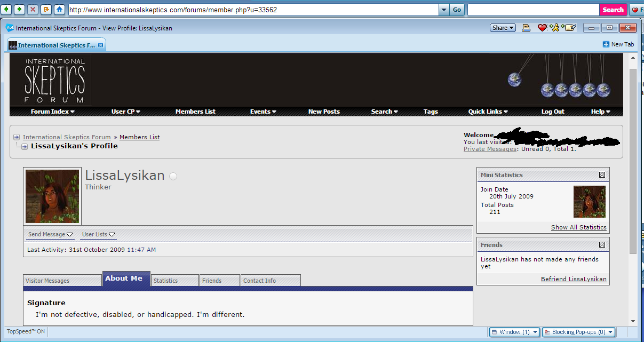The image size is (644, 342).
Task: Open the forum Search dropdown menu
Action: (385, 112)
